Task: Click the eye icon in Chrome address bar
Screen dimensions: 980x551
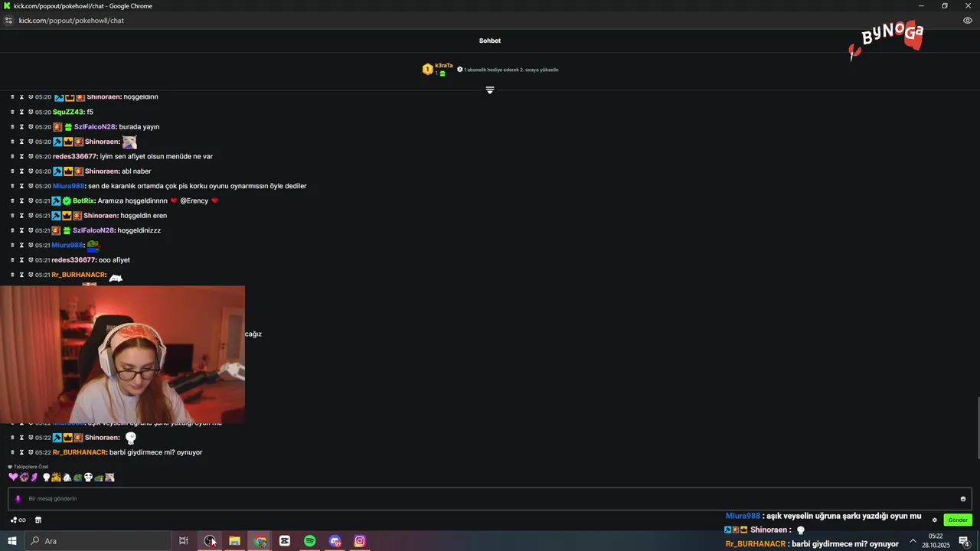Action: (x=968, y=21)
